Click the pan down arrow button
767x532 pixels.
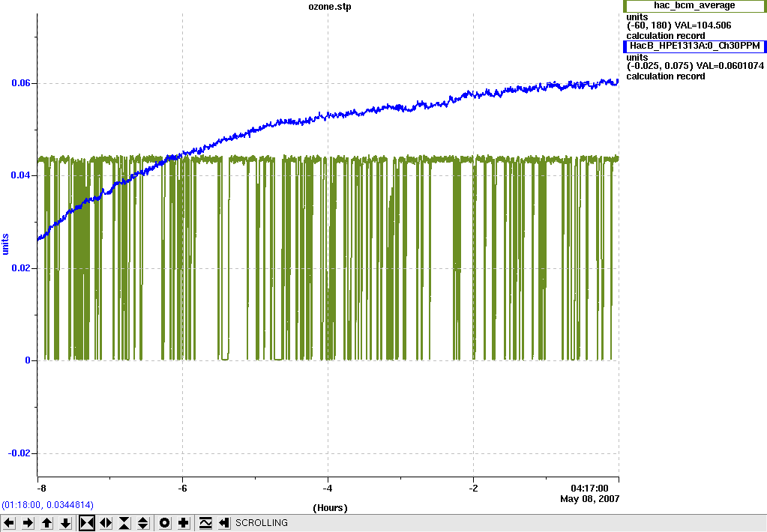66,523
